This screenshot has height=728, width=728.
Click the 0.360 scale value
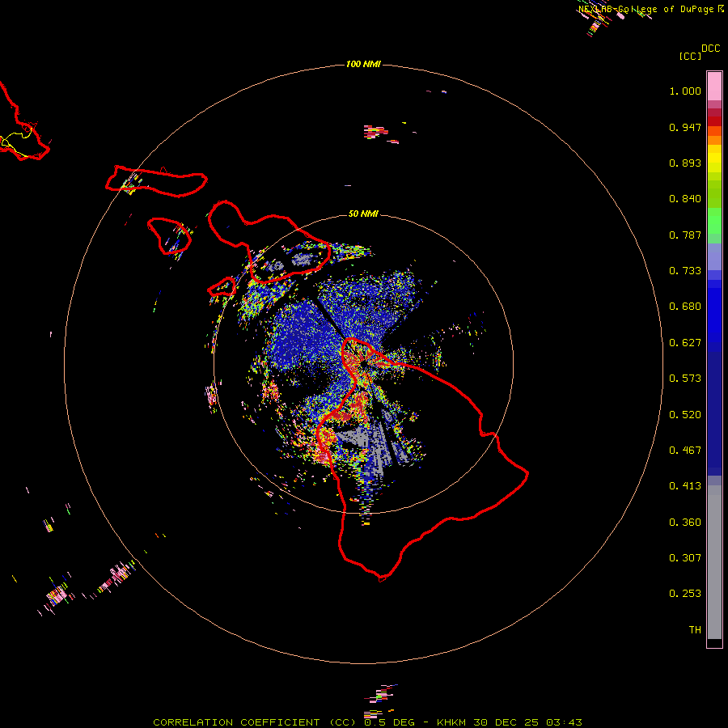685,523
